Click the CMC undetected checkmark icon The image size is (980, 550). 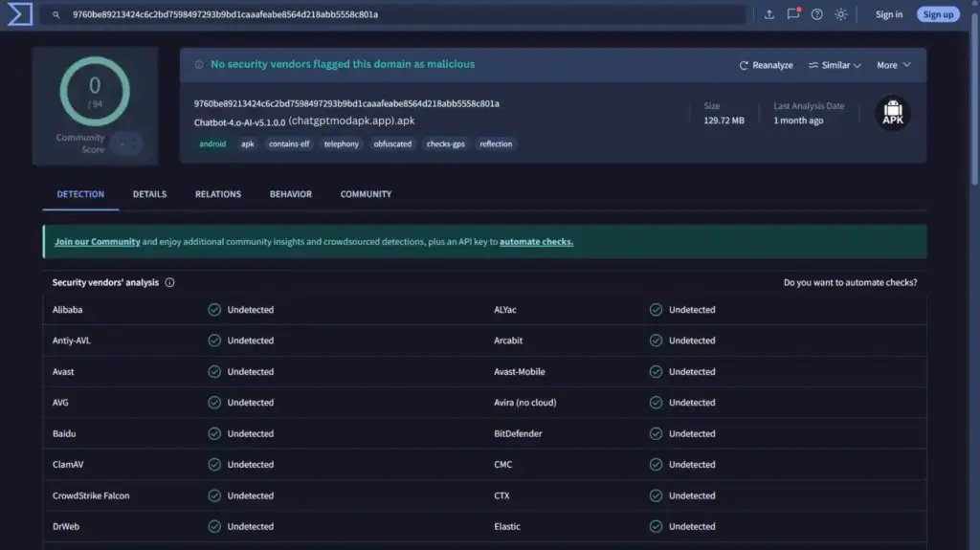point(656,464)
